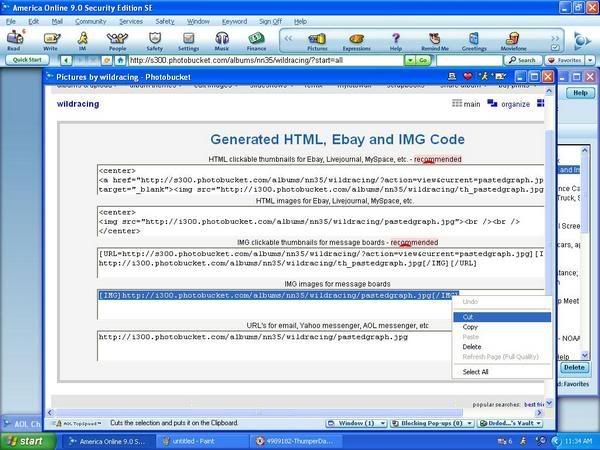Open the Pictures camera icon

(317, 41)
